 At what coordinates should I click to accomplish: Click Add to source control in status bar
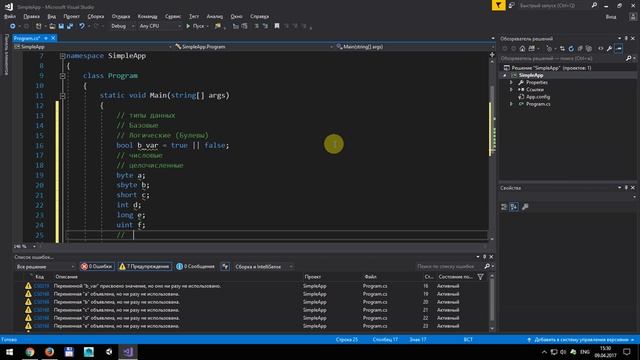[x=580, y=340]
